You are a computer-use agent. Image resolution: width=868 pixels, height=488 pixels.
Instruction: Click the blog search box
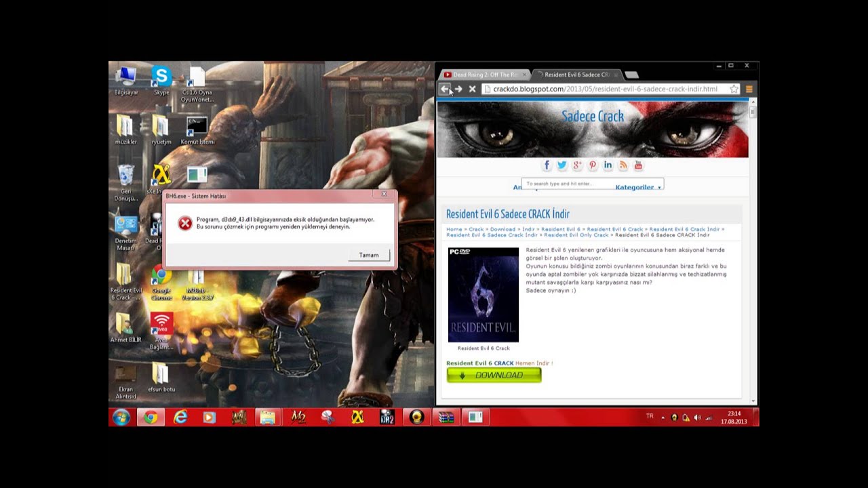(x=591, y=184)
